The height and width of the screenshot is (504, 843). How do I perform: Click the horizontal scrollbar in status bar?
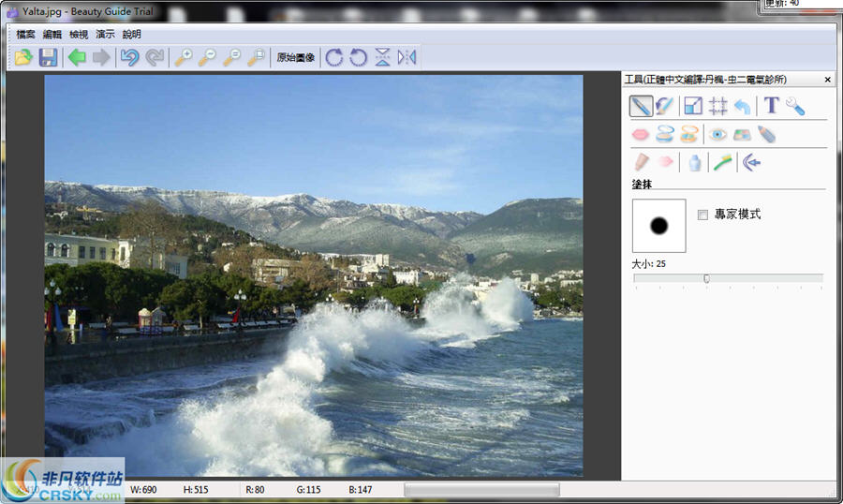[x=481, y=490]
